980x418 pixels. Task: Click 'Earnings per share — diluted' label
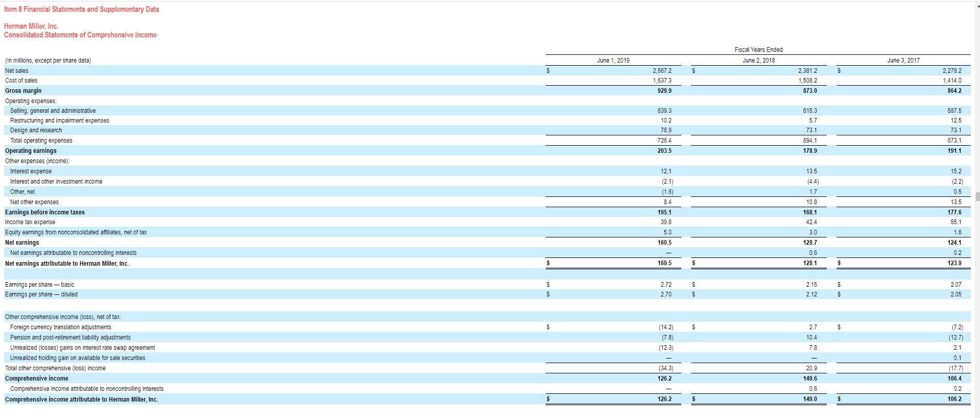tap(41, 294)
